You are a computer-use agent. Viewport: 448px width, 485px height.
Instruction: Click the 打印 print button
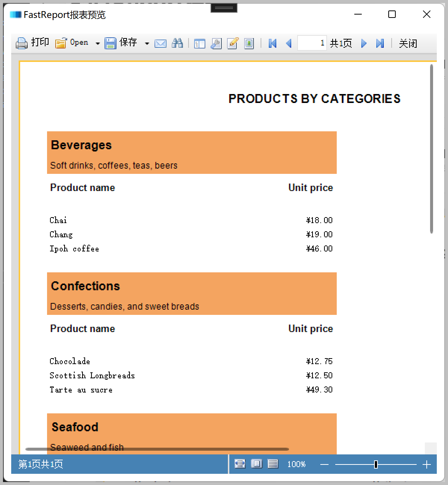click(x=32, y=43)
